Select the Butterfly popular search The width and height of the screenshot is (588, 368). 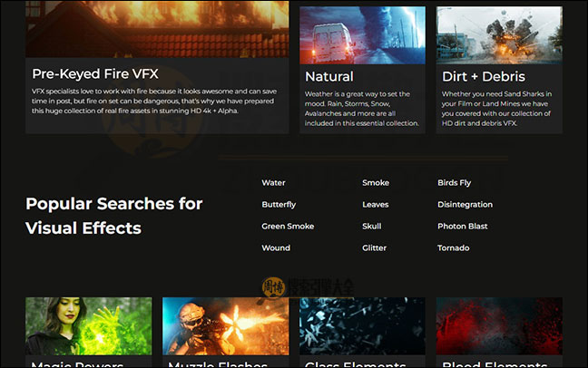pyautogui.click(x=279, y=205)
